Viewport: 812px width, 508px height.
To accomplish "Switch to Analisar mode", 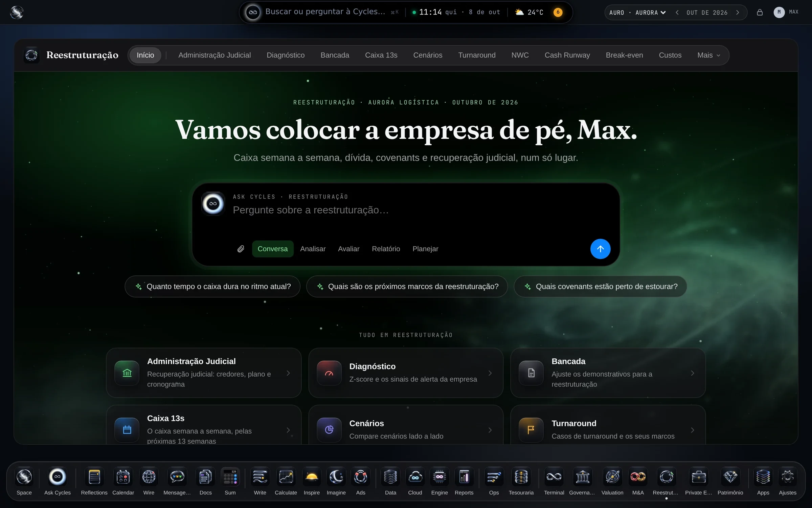I will pos(313,249).
